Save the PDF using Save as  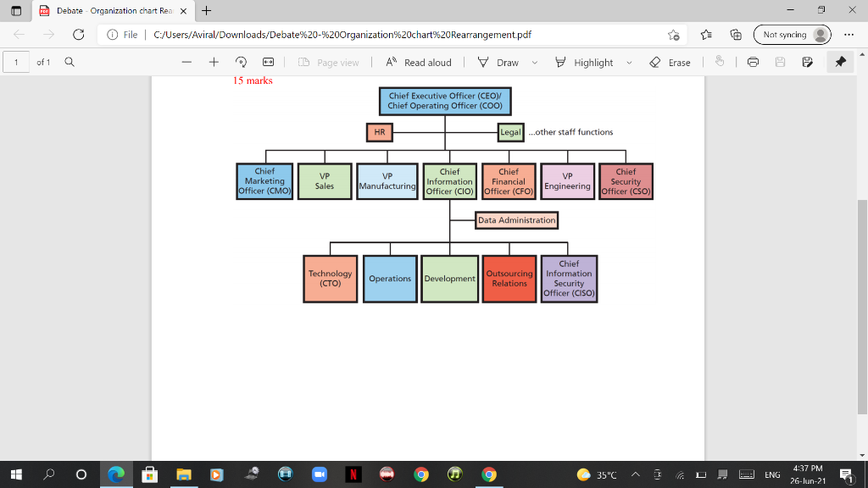tap(807, 61)
